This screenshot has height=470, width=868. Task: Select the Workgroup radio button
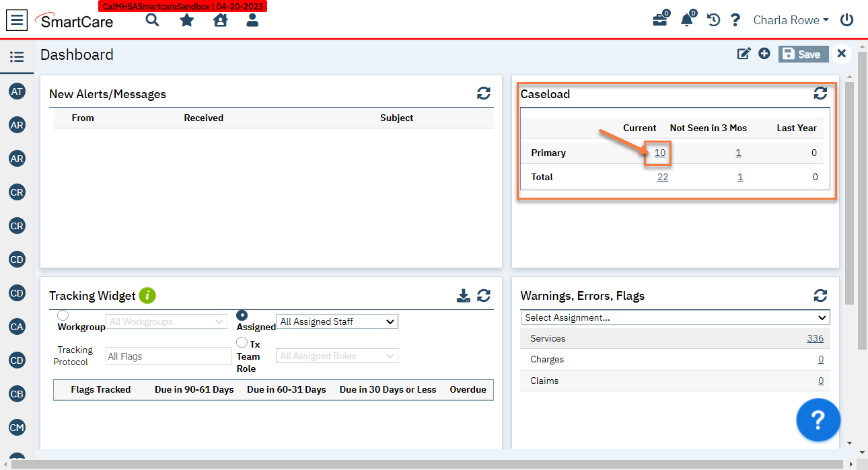pyautogui.click(x=63, y=315)
